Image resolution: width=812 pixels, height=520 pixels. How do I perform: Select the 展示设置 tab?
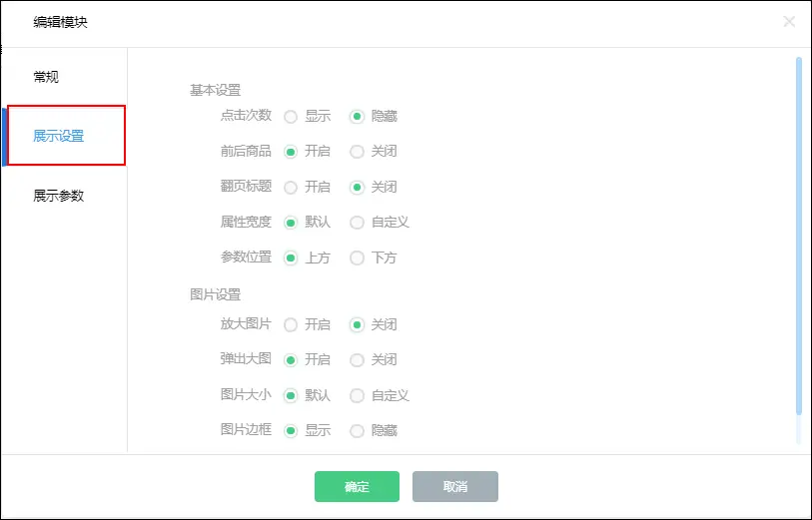click(x=59, y=136)
